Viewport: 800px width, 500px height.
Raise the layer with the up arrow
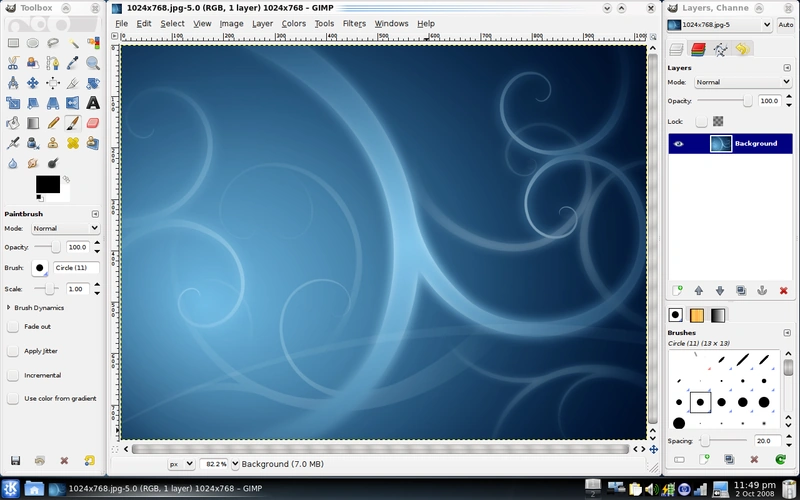pos(698,291)
